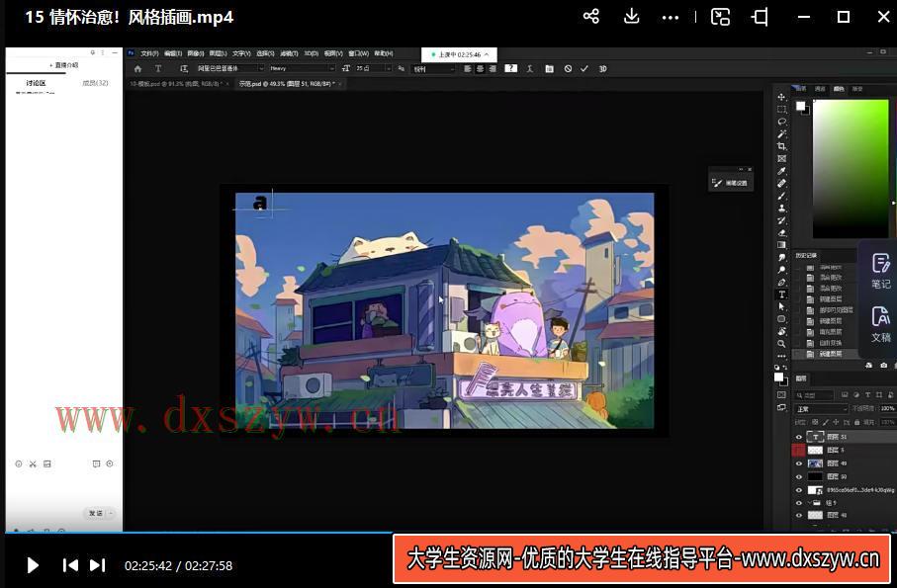Viewport: 897px width, 588px height.
Task: Select the Clone Stamp tool
Action: pos(781,208)
